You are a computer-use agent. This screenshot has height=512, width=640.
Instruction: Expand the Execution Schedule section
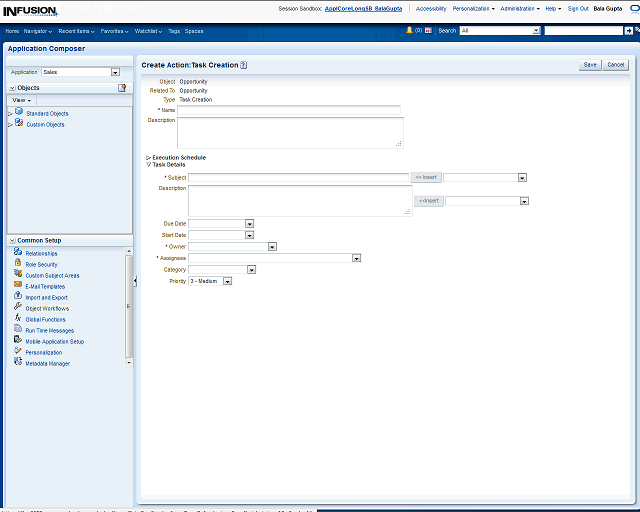(149, 157)
